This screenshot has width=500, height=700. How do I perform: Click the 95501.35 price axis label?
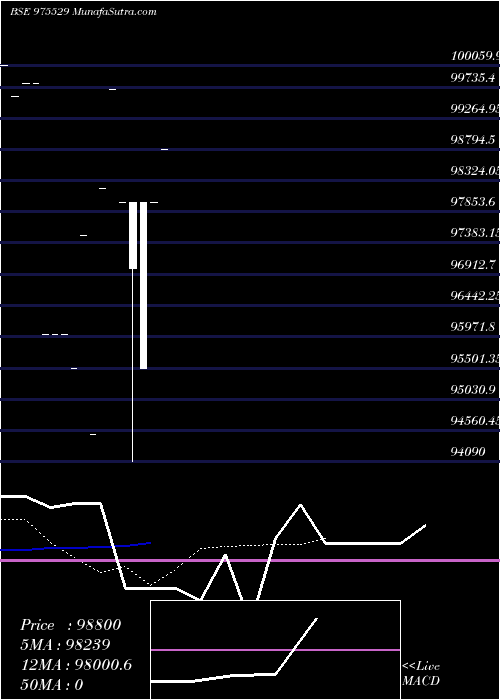coord(475,358)
